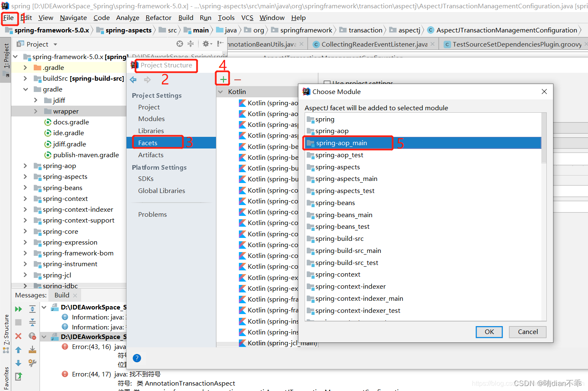Click the expand all icon in Messages

(x=32, y=309)
